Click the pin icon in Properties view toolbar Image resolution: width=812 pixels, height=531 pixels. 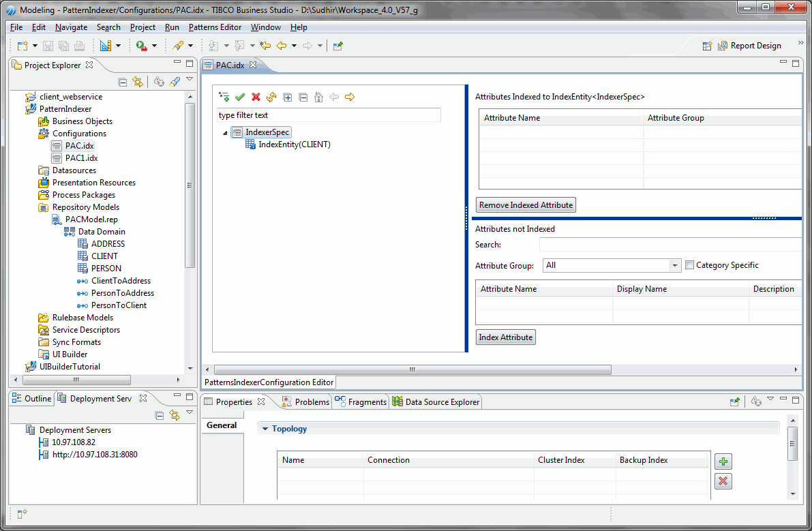pyautogui.click(x=734, y=401)
